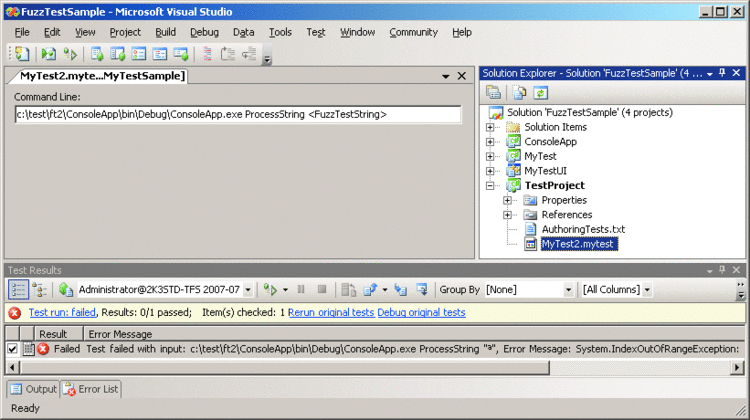Image resolution: width=750 pixels, height=420 pixels.
Task: Toggle Test Results list view icon
Action: coord(18,289)
